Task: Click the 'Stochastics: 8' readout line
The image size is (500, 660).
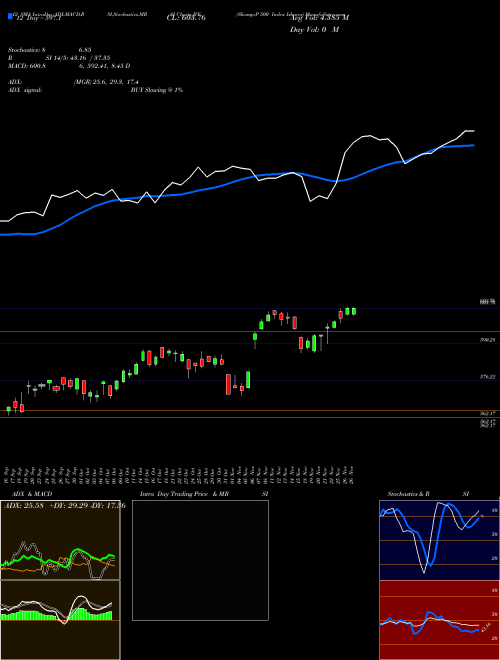Action: tap(50, 50)
